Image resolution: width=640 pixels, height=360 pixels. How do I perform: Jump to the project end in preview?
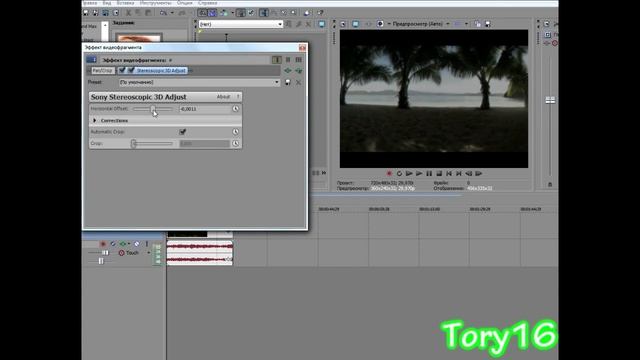pyautogui.click(x=459, y=173)
